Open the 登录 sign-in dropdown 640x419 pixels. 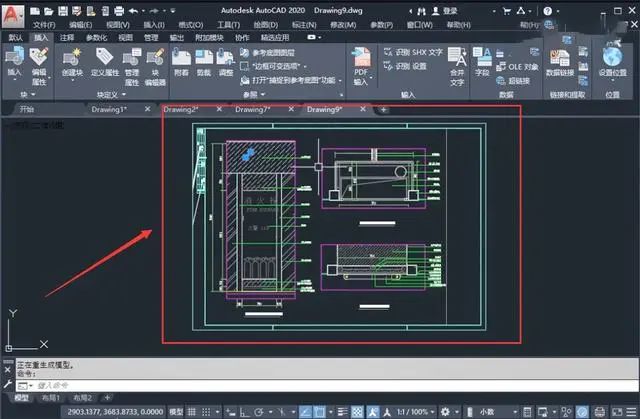(x=494, y=11)
